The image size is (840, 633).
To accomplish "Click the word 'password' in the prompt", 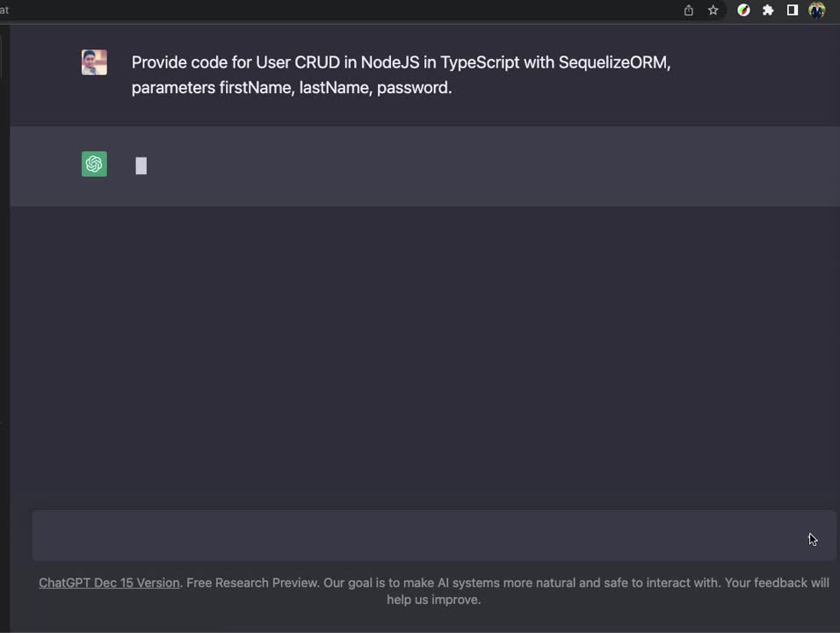I will [412, 87].
